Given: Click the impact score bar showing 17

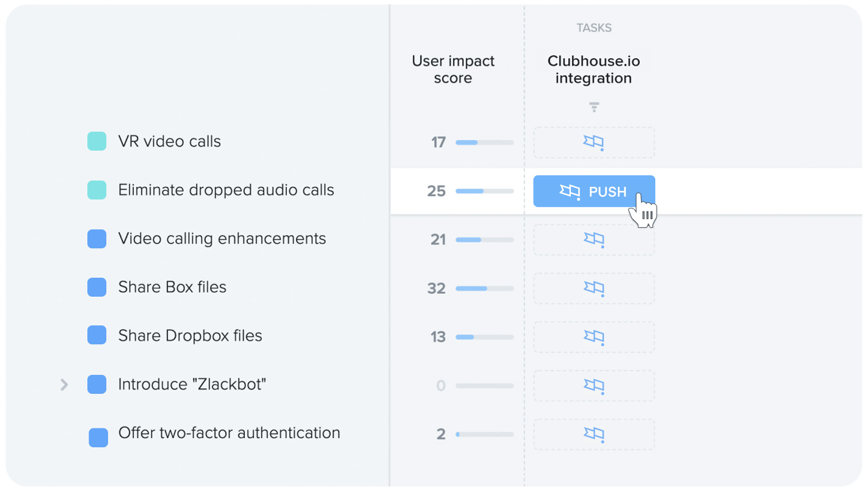Looking at the screenshot, I should (x=485, y=142).
